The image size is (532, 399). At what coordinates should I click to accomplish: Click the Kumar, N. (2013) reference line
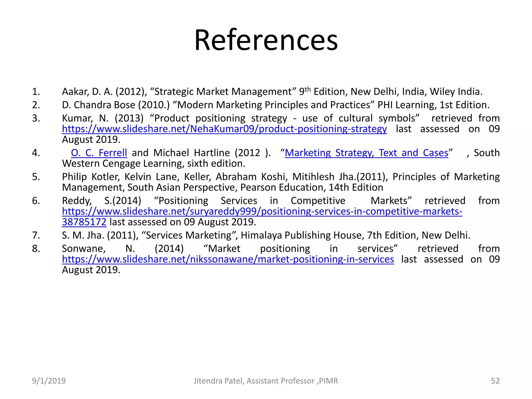coord(281,118)
